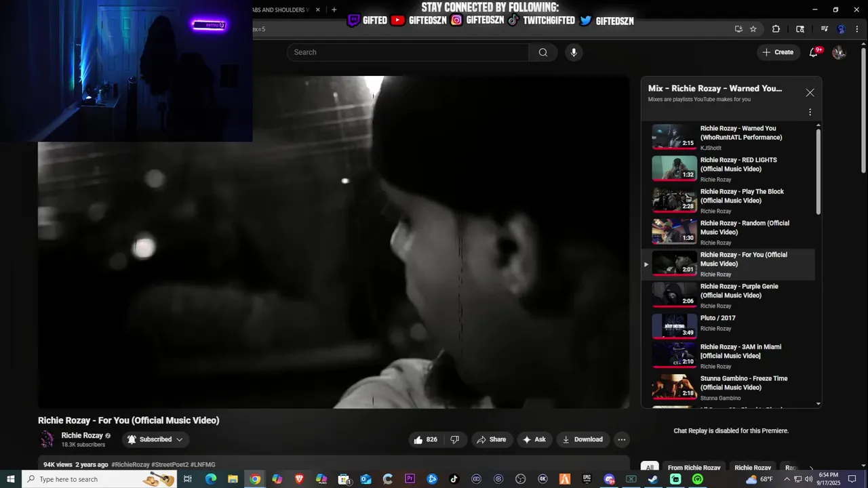
Task: Select the All filter chip
Action: (650, 468)
